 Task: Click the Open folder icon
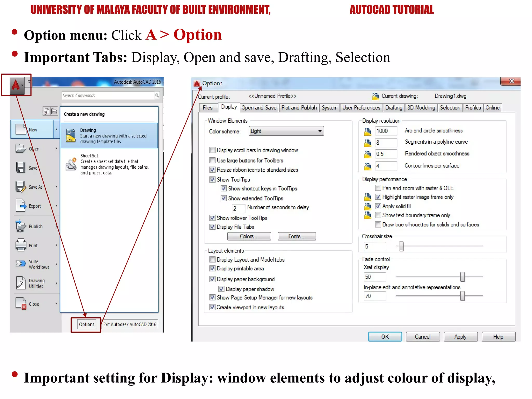click(21, 148)
